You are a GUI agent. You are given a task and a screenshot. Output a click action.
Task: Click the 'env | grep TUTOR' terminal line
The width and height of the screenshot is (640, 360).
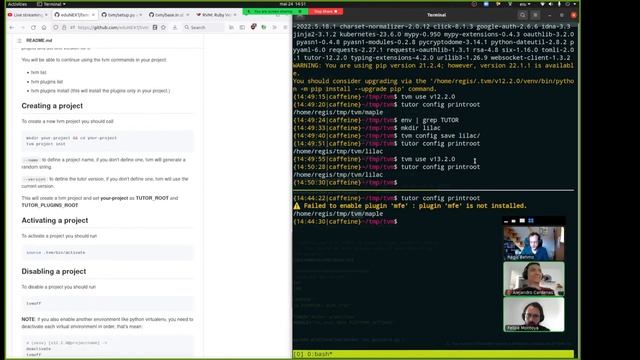click(x=430, y=120)
